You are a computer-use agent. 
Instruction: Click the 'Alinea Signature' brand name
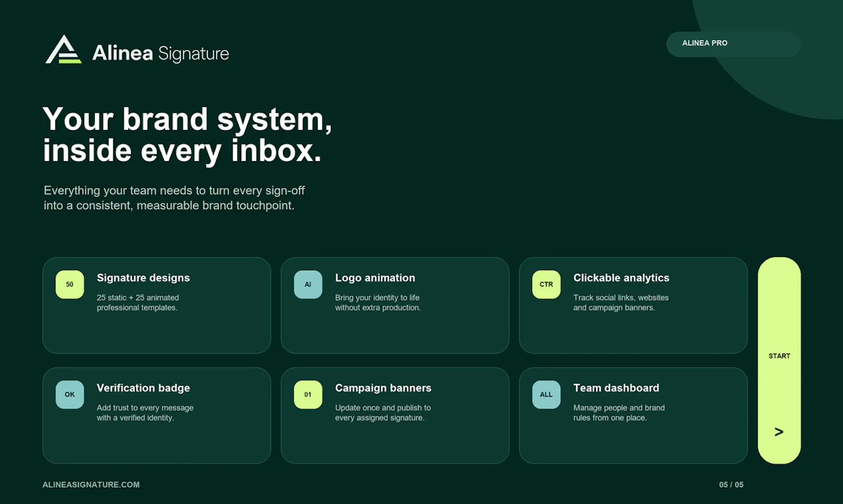click(161, 53)
